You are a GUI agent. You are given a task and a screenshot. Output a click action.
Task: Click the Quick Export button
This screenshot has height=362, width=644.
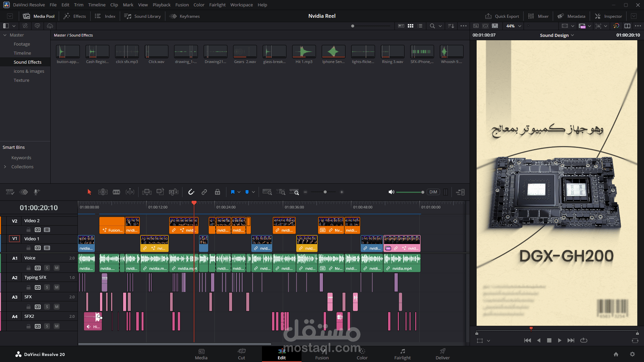[x=502, y=16]
